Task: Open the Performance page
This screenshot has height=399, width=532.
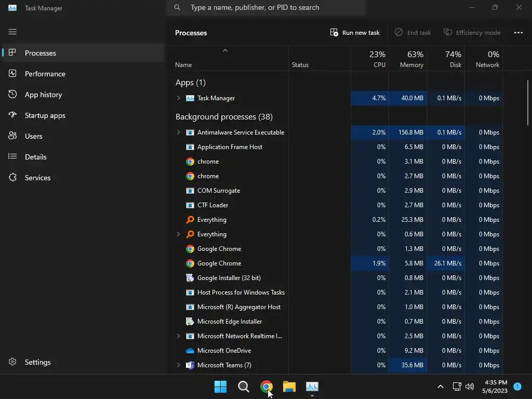Action: [83, 74]
